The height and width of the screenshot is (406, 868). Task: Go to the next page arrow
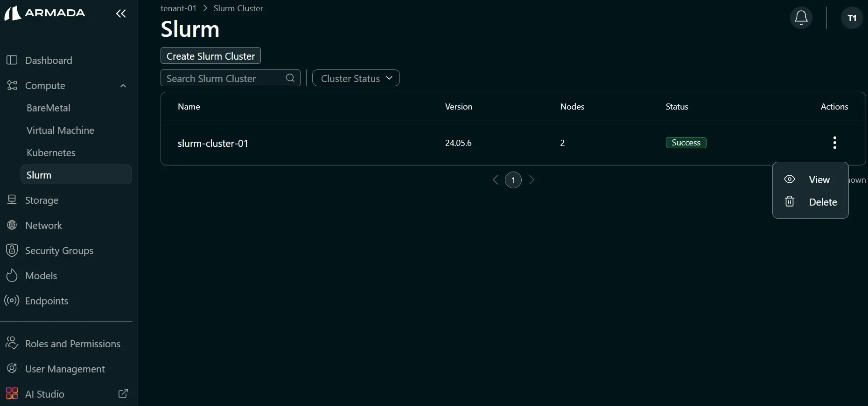point(532,180)
